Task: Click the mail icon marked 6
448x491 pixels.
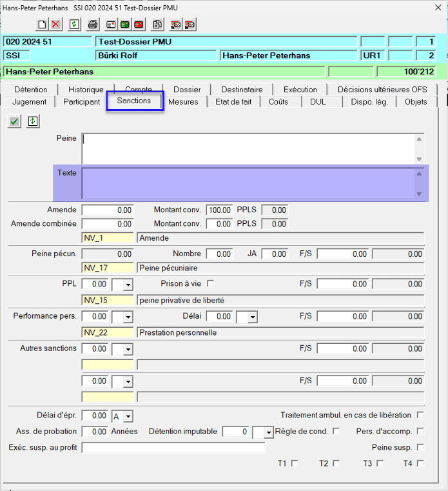Action: pos(190,25)
